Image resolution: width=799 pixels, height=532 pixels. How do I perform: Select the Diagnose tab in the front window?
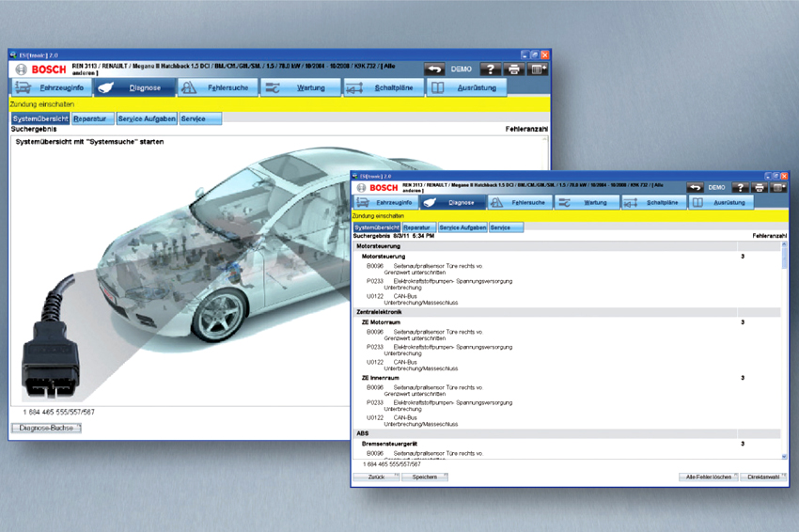(453, 202)
